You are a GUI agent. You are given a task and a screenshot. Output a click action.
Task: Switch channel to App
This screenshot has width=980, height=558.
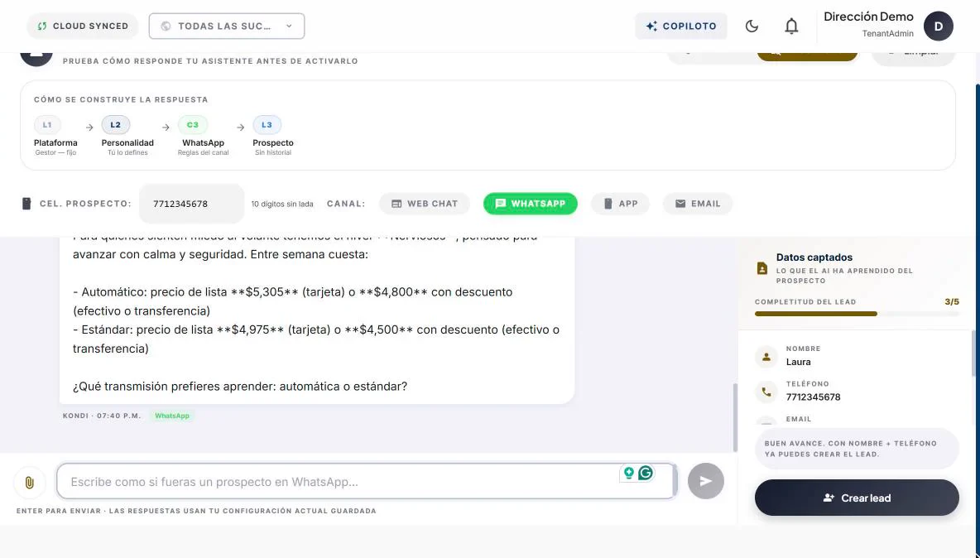click(x=620, y=204)
